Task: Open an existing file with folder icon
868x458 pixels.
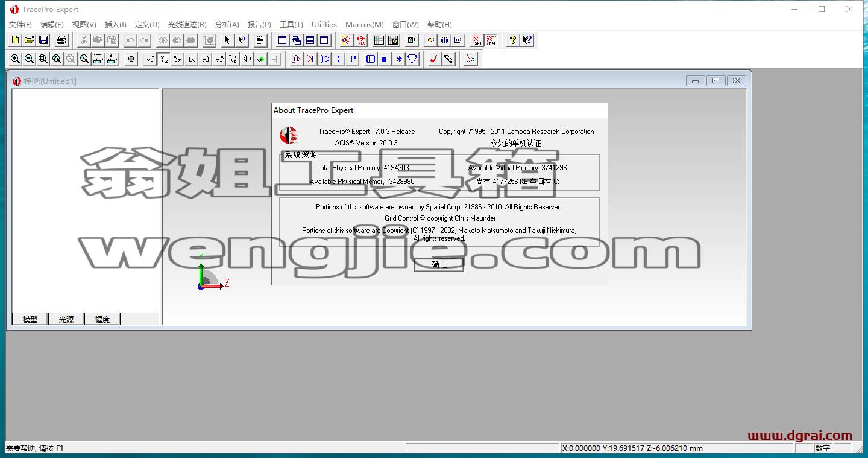Action: click(x=29, y=40)
